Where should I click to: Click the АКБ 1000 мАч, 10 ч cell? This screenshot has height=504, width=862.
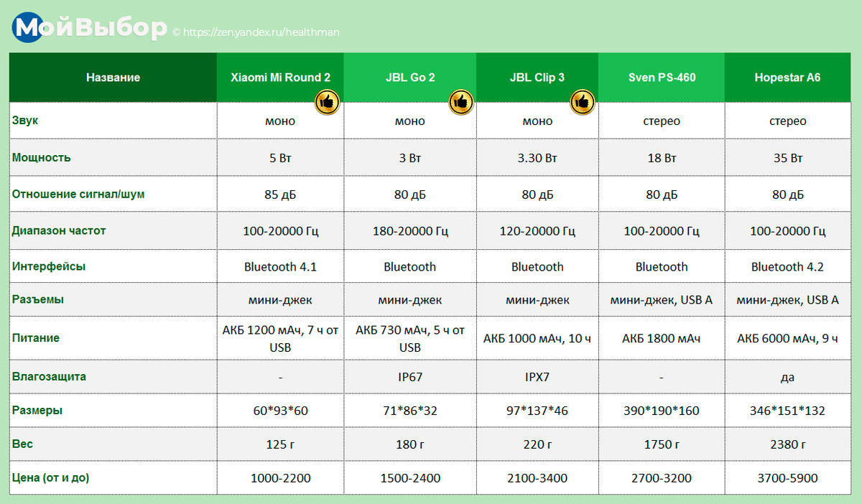[537, 338]
